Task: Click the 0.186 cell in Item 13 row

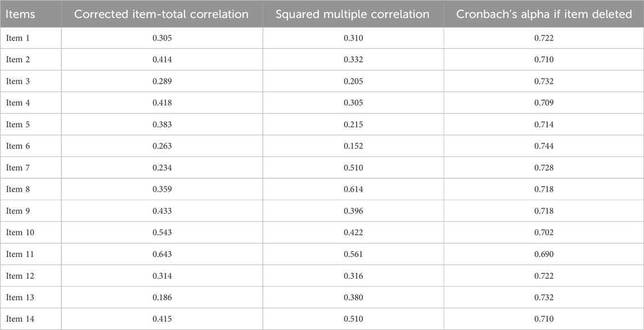Action: click(162, 297)
